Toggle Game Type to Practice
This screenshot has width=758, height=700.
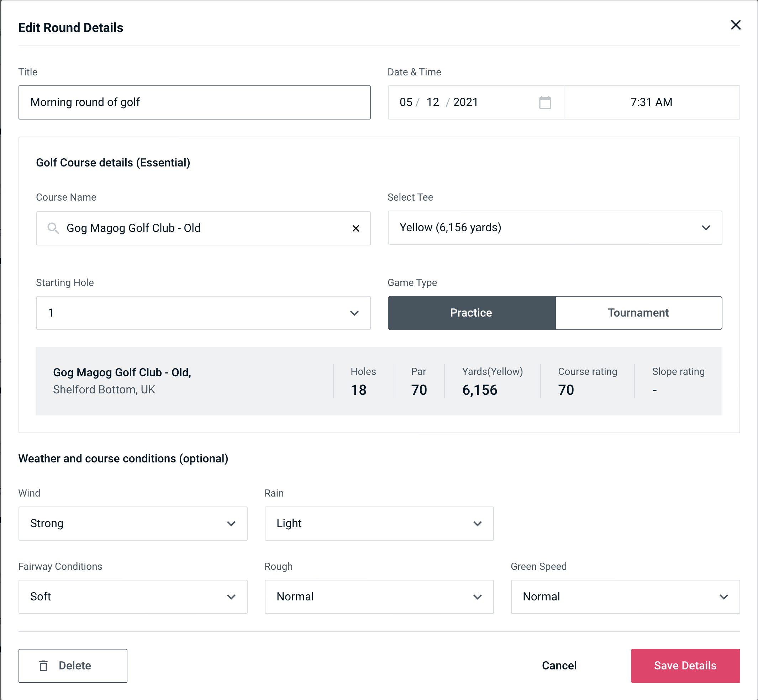click(472, 312)
